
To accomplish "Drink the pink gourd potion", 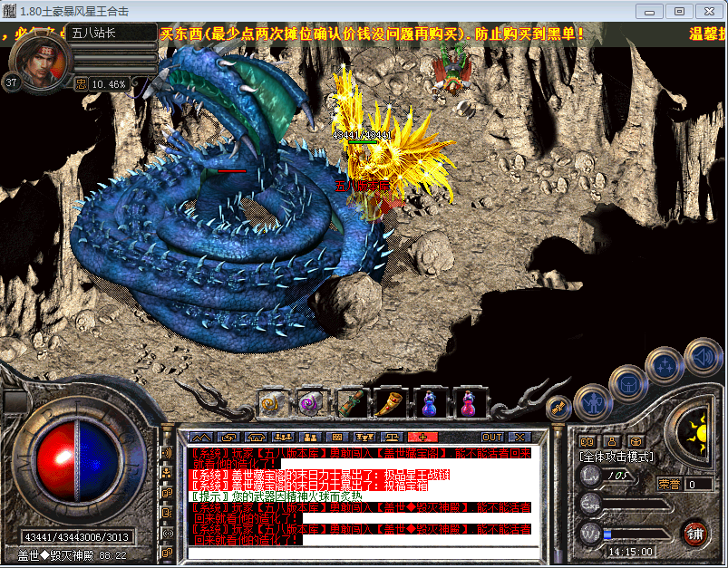I will [469, 402].
